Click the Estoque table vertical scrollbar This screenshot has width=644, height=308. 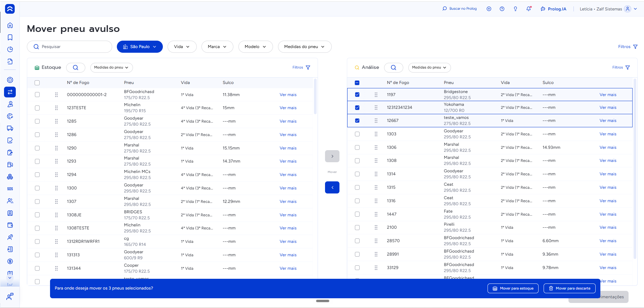click(315, 96)
